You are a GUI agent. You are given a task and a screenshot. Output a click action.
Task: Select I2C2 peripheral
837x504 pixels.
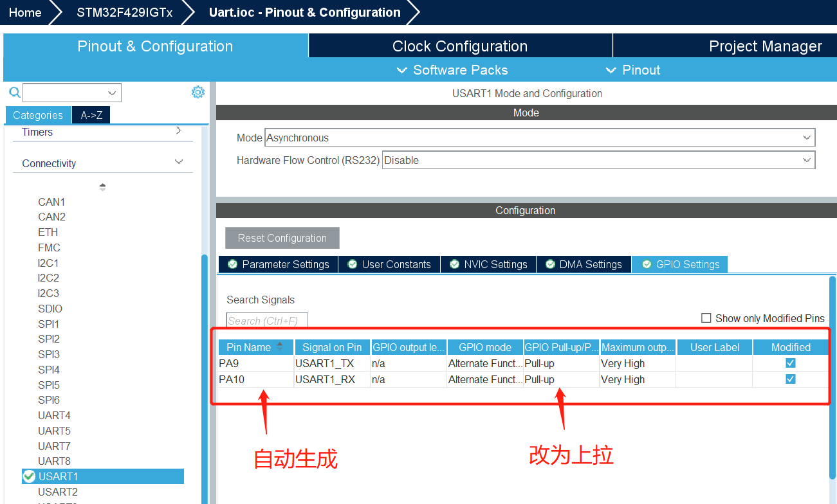click(x=48, y=278)
